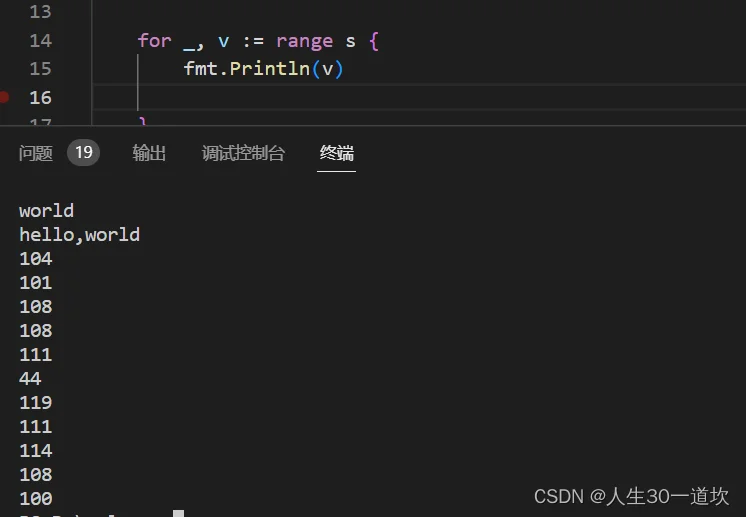Place cursor on empty line 16
This screenshot has width=746, height=517.
coord(419,98)
